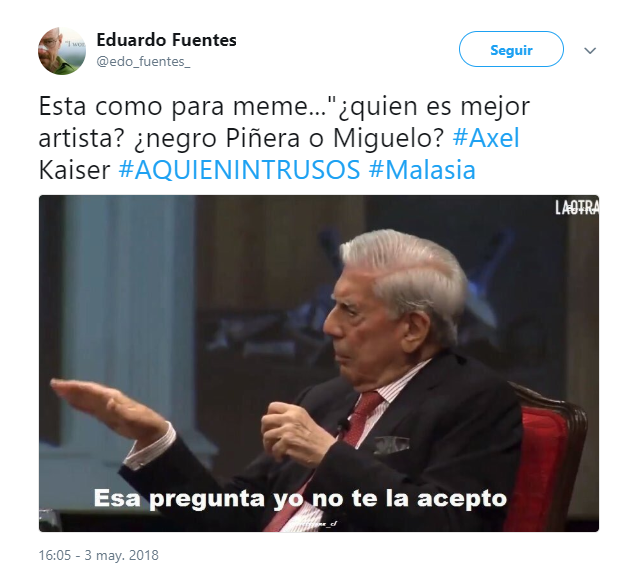Click the subtitle text on the image

pos(300,498)
